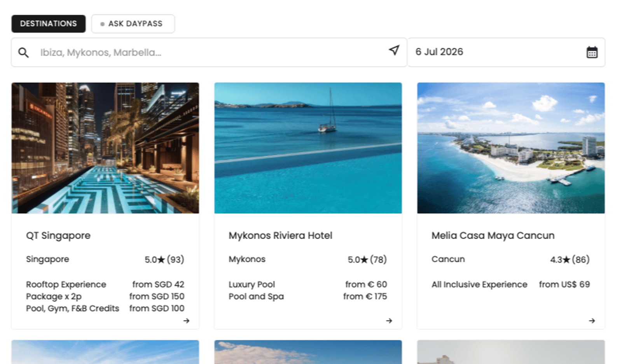This screenshot has width=622, height=364.
Task: Switch to the Destinations tab
Action: tap(49, 24)
